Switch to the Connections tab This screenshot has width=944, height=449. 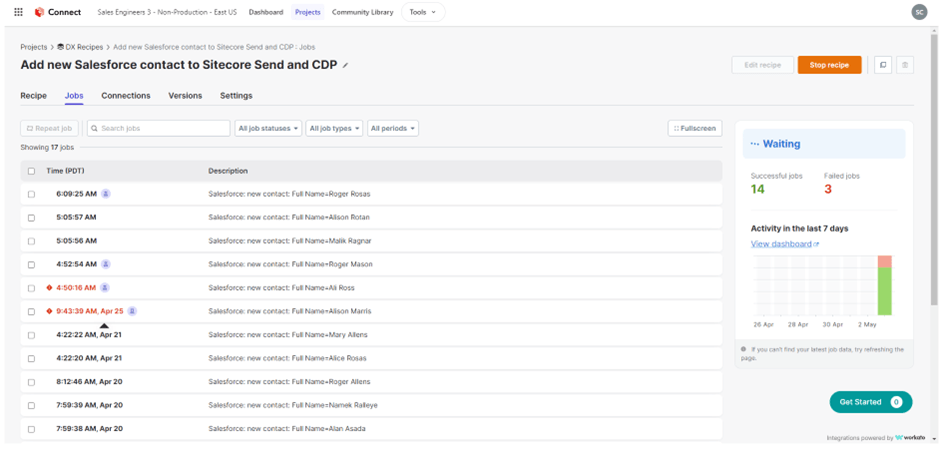[x=126, y=96]
